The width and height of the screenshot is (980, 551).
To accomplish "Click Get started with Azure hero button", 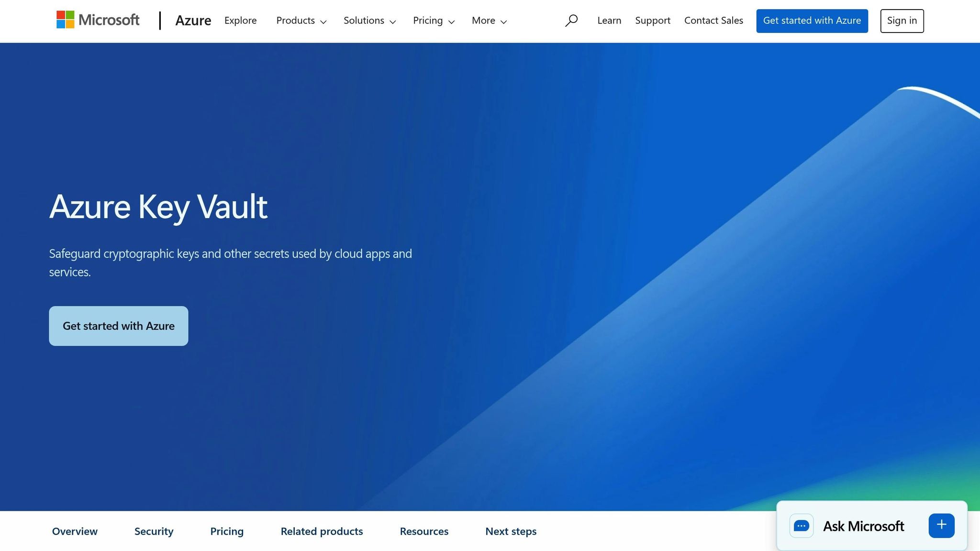I will click(x=118, y=326).
